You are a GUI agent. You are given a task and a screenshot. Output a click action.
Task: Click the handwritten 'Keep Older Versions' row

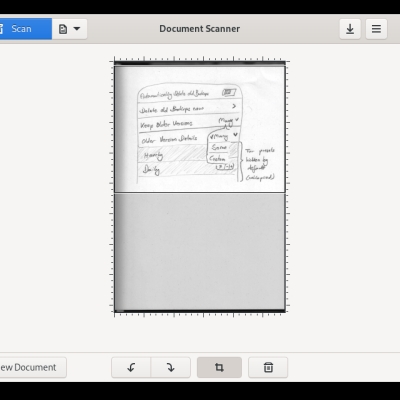(188, 123)
